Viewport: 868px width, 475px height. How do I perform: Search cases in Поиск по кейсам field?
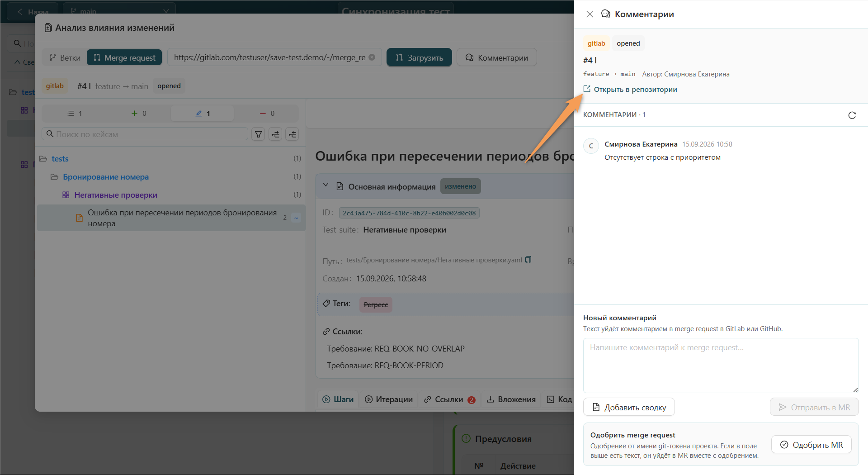(x=145, y=134)
